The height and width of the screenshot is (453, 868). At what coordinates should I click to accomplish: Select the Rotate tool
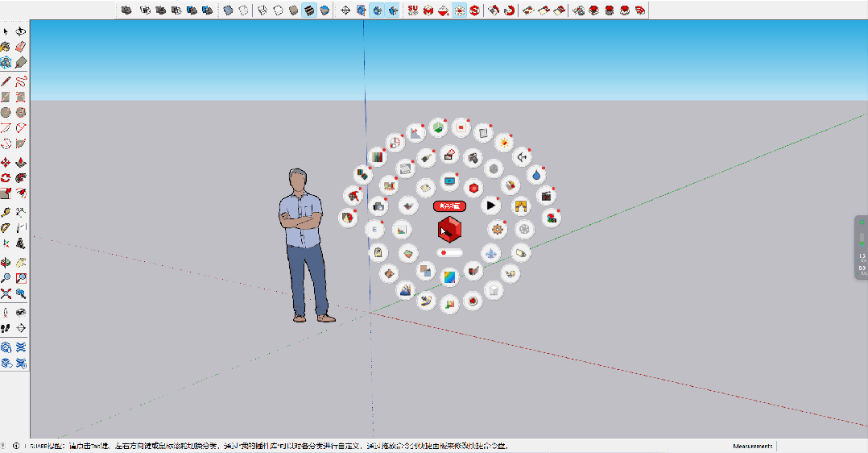[x=6, y=178]
